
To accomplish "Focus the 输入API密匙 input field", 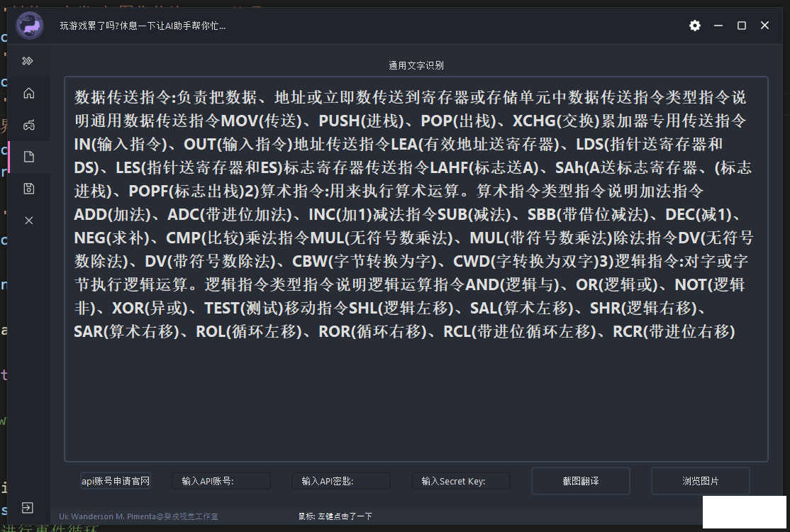I will [341, 481].
